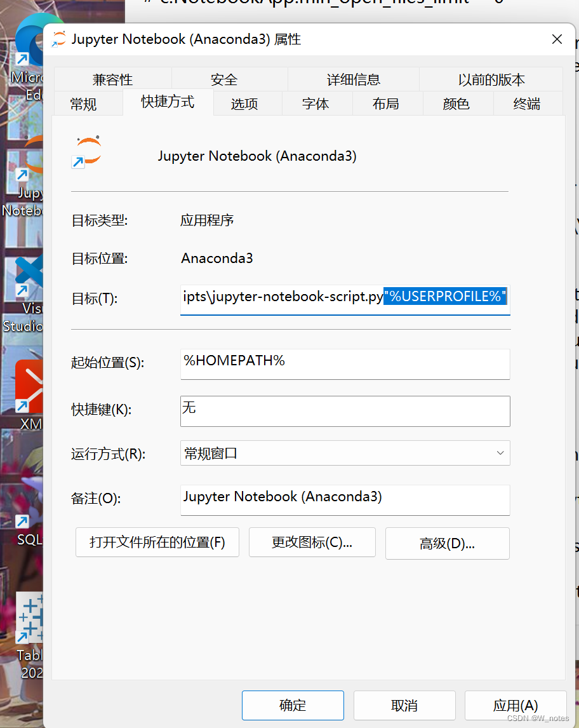Click the 高级 button

pos(447,543)
